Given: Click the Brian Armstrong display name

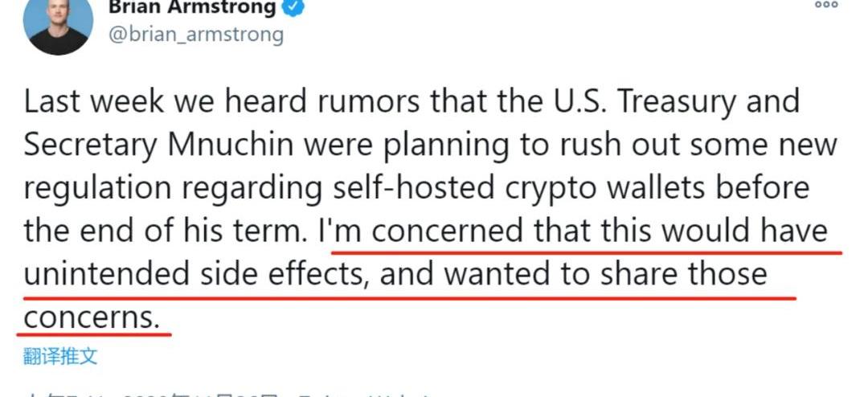Looking at the screenshot, I should (192, 7).
